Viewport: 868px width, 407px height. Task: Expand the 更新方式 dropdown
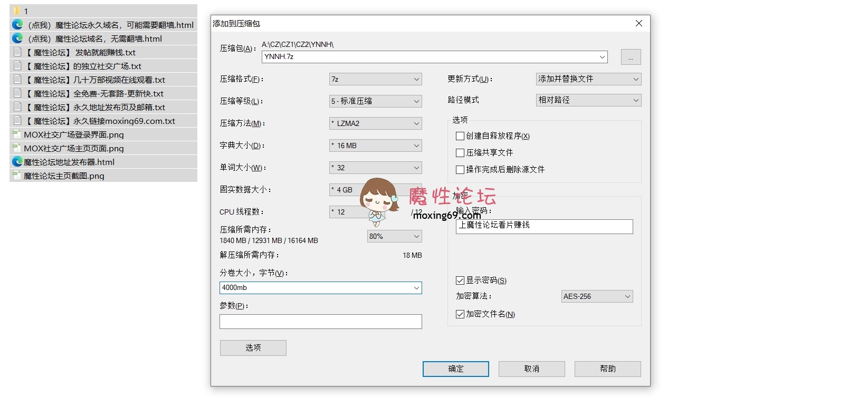click(588, 79)
